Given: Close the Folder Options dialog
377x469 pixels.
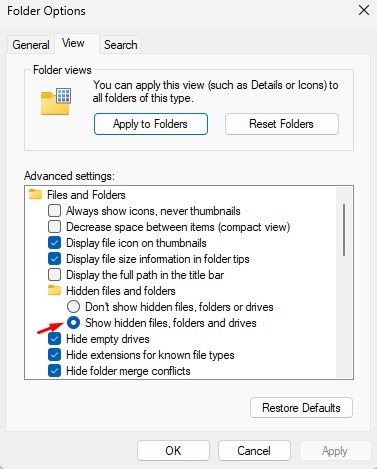Looking at the screenshot, I should pyautogui.click(x=364, y=10).
